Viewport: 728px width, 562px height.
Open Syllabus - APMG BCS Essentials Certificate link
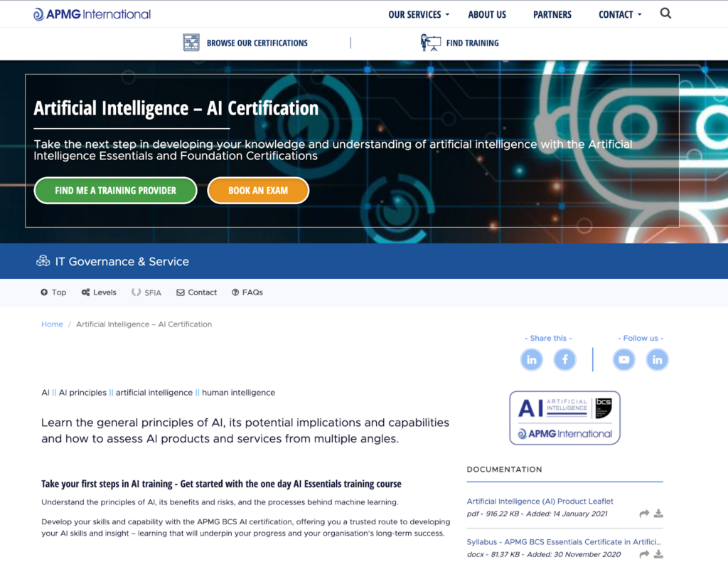564,541
